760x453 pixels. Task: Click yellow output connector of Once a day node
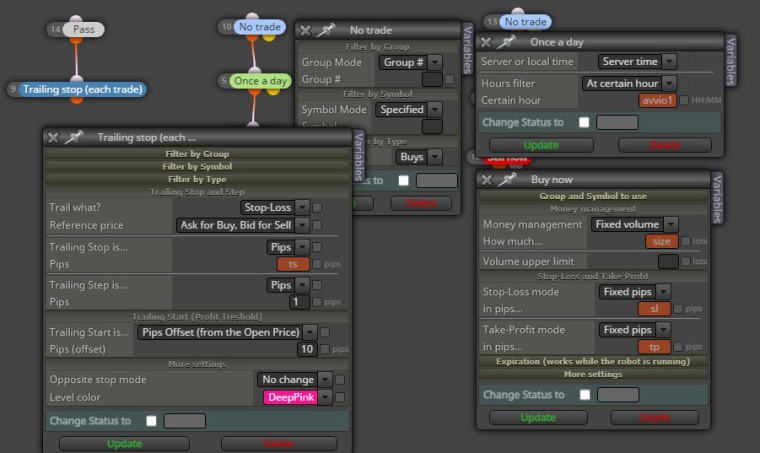[x=273, y=90]
